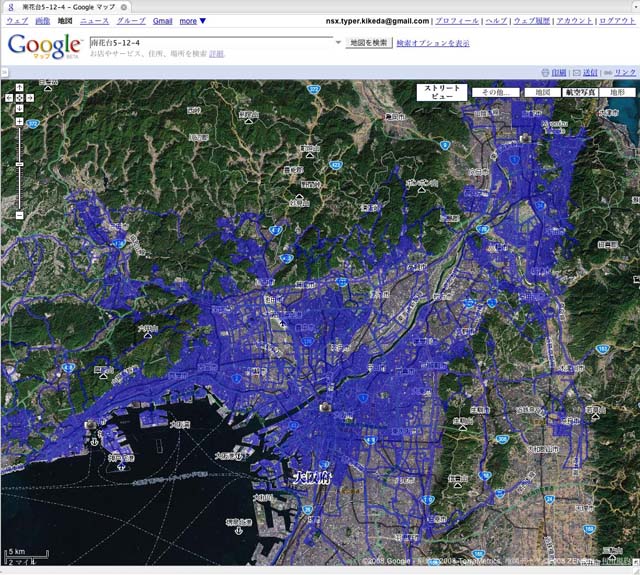Viewport: 640px width, 575px height.
Task: Open 検索オプションを表示 link
Action: [x=433, y=43]
